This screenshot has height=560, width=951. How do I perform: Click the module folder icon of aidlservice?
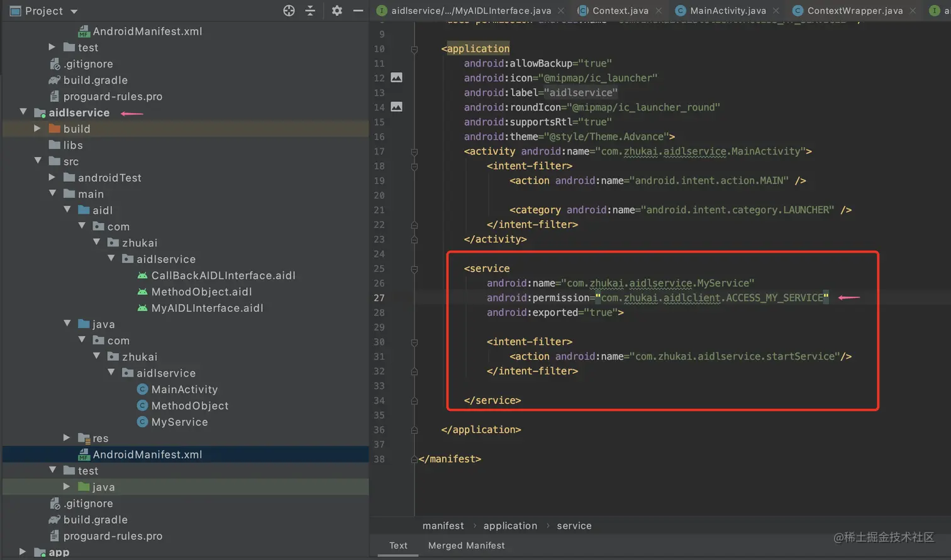tap(40, 113)
